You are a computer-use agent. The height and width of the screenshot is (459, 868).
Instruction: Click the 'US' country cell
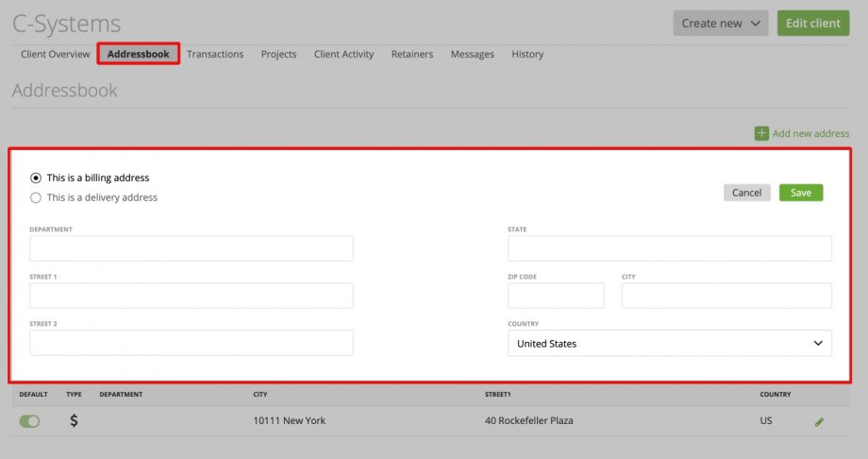[765, 421]
